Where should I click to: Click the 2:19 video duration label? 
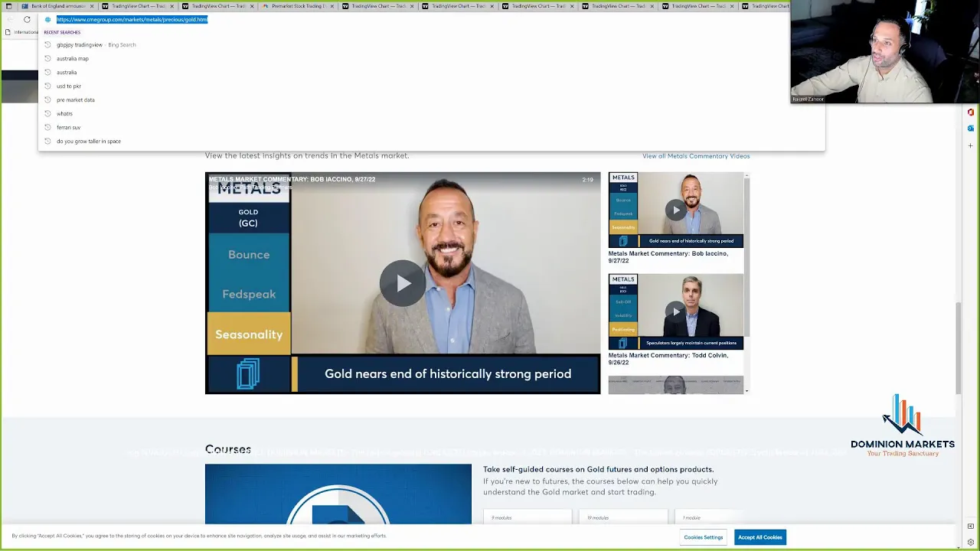click(x=587, y=180)
